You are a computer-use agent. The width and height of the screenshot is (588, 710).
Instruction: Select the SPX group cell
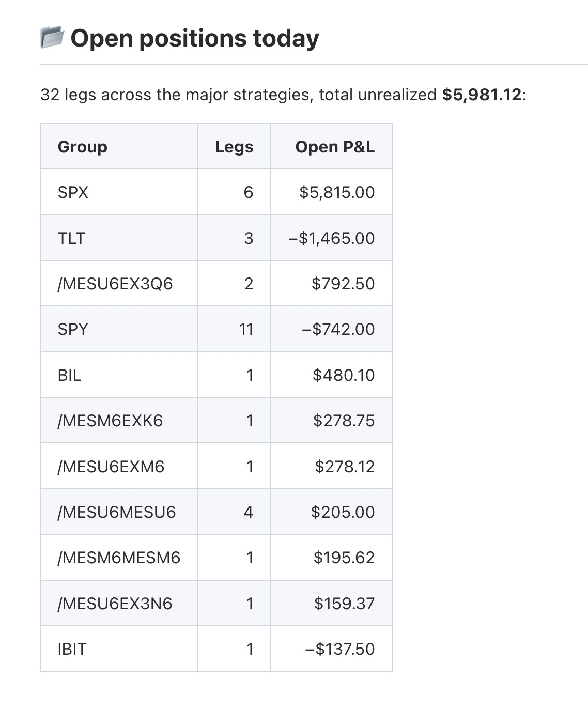pyautogui.click(x=119, y=192)
